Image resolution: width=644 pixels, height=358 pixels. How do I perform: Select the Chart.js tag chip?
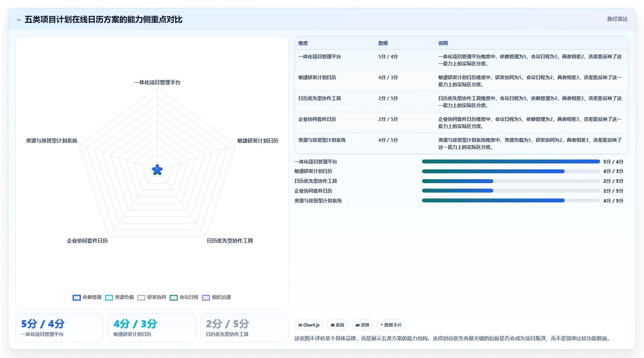(309, 325)
